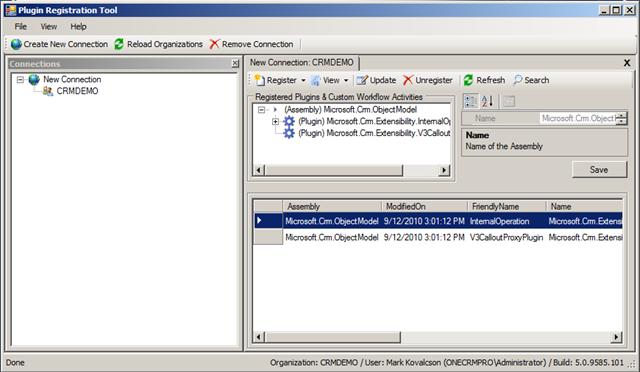Click the Unregister label
The width and height of the screenshot is (640, 372).
pyautogui.click(x=434, y=80)
